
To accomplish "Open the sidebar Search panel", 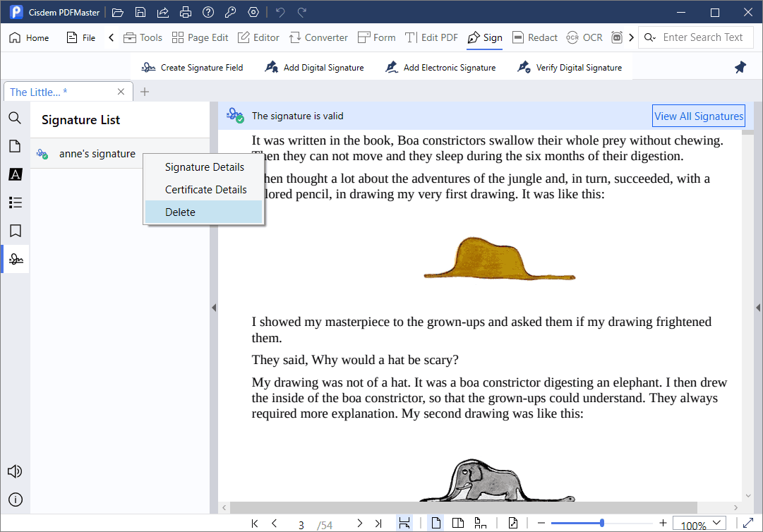I will (15, 118).
